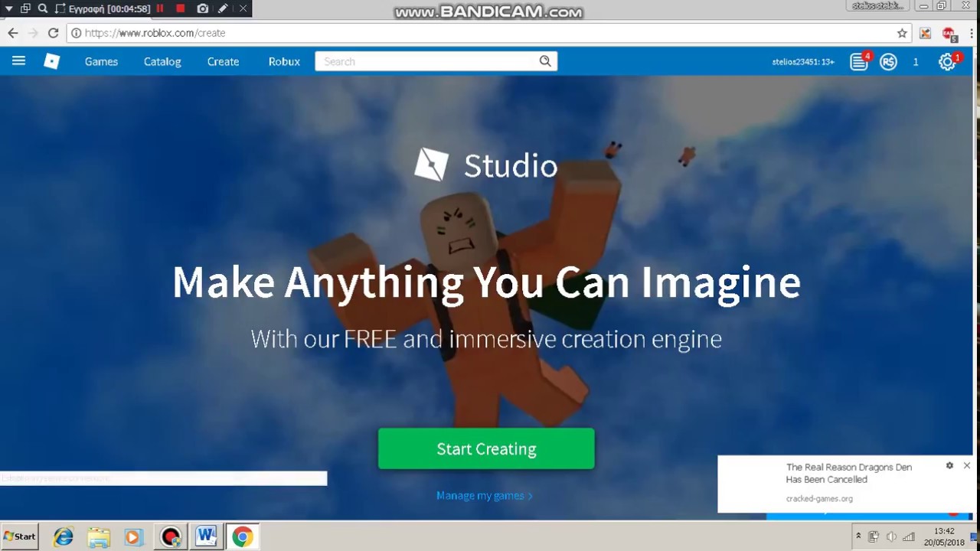980x551 pixels.
Task: Switch to Word in taskbar
Action: point(206,537)
